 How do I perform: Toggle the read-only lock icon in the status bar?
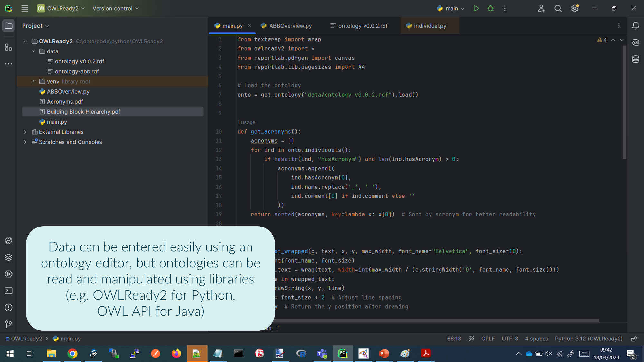coord(634,339)
